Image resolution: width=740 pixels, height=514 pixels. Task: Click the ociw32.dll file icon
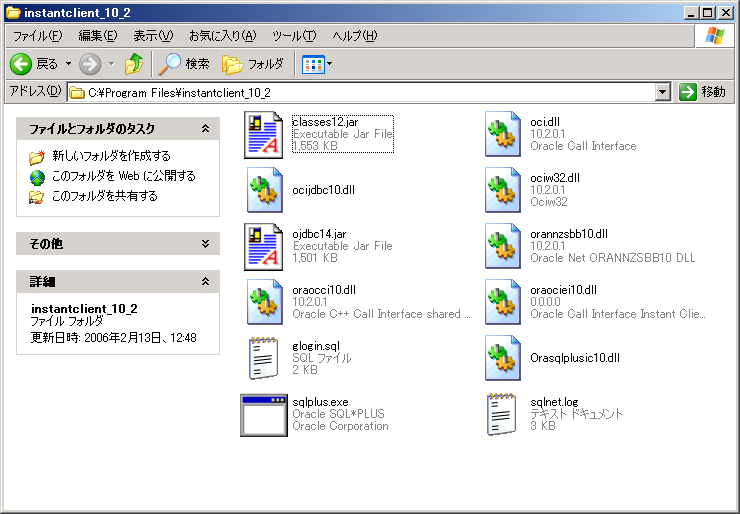tap(503, 190)
